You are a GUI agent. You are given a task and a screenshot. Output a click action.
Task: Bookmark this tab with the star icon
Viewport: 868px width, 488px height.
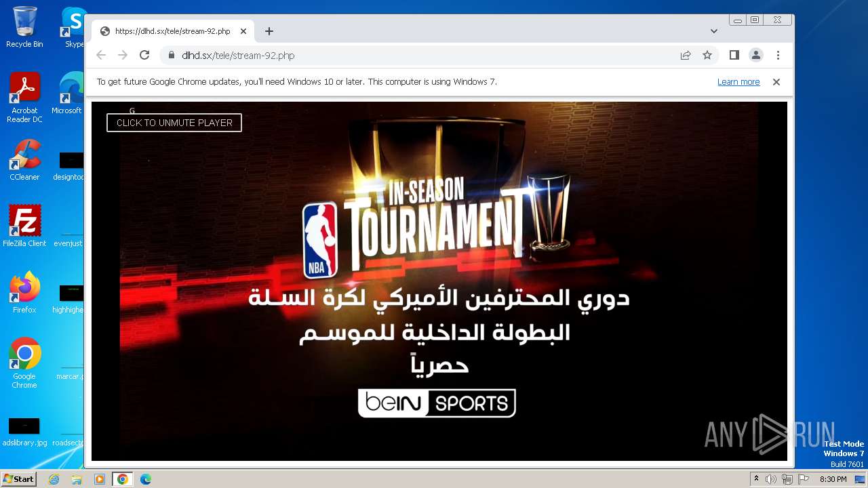pos(707,56)
